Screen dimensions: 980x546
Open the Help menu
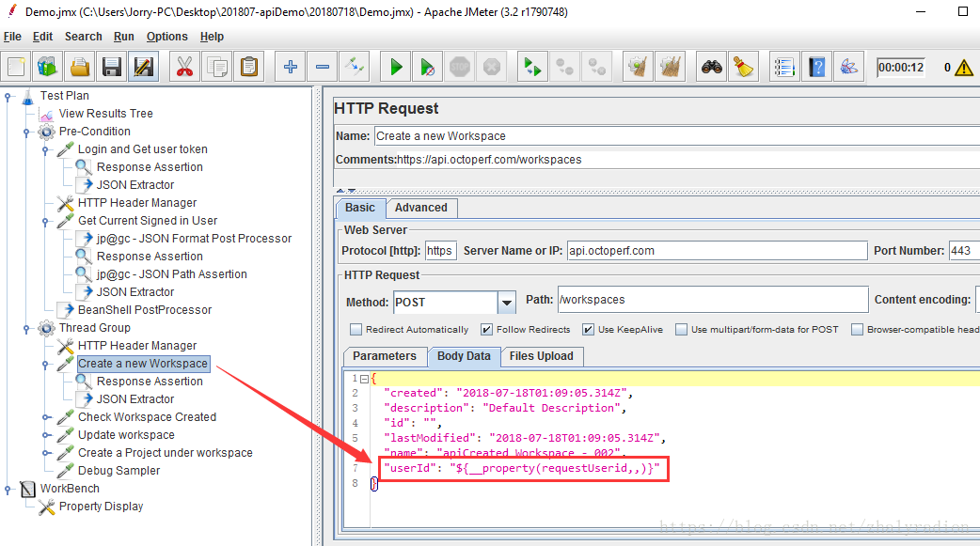coord(212,37)
